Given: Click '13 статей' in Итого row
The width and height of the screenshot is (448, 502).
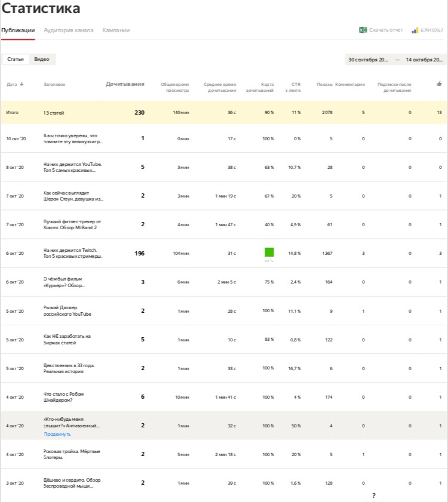Looking at the screenshot, I should 54,113.
